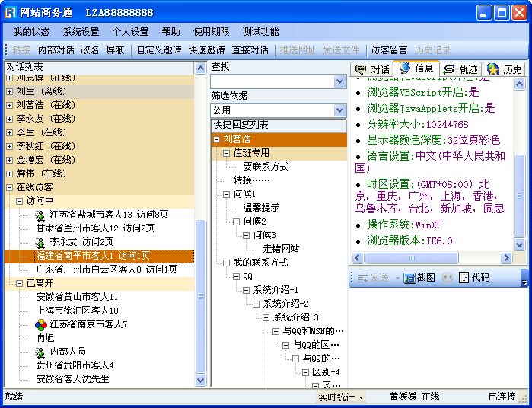The height and width of the screenshot is (408, 532).
Task: Click the chat bubble icon on 对话 tab
Action: click(360, 69)
